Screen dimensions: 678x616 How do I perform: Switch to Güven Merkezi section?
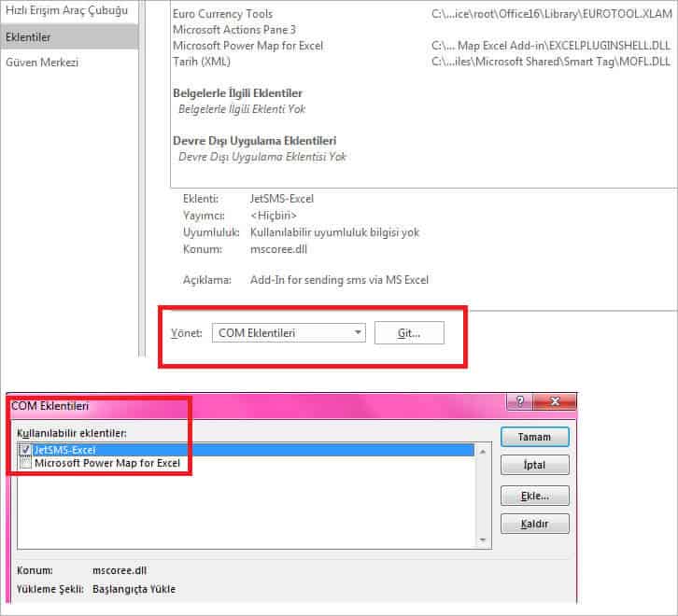tap(42, 63)
